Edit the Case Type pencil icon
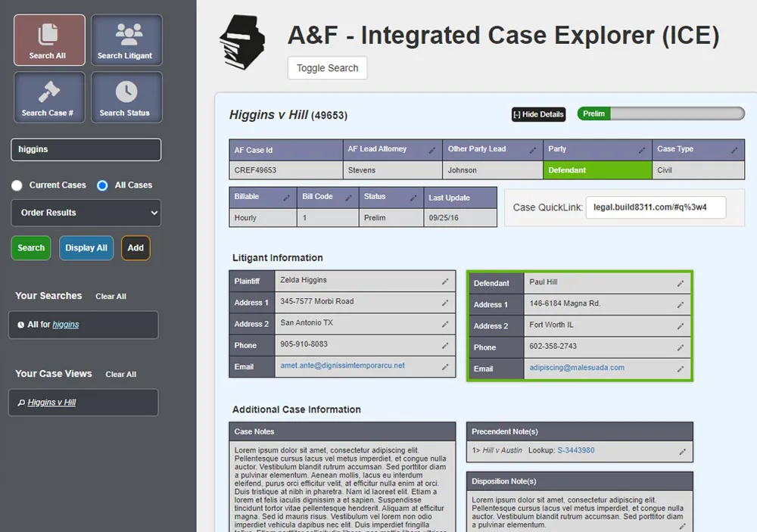 point(734,150)
